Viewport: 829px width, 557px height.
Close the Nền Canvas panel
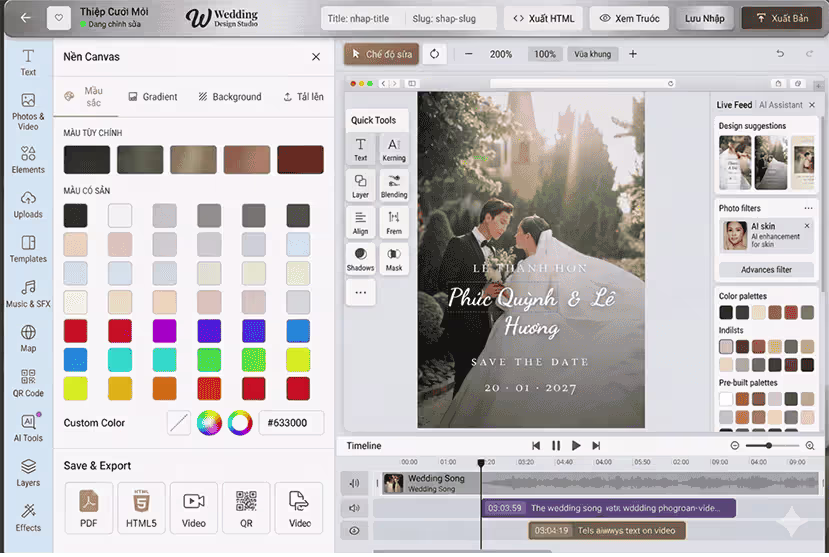coord(316,57)
